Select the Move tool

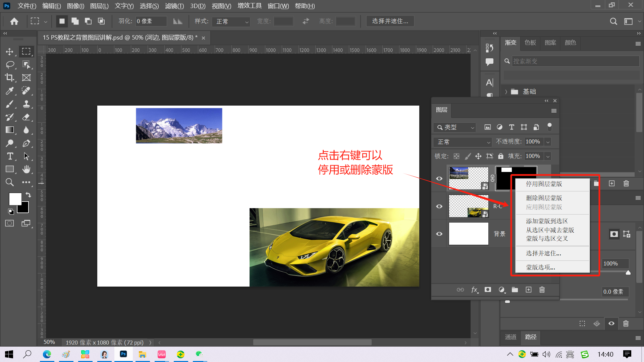pyautogui.click(x=9, y=52)
